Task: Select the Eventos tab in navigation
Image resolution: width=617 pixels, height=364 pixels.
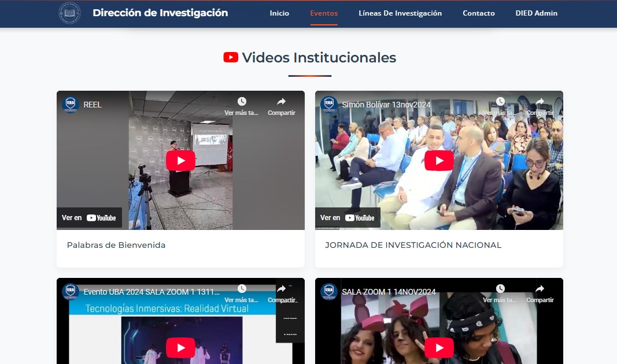Action: [324, 13]
